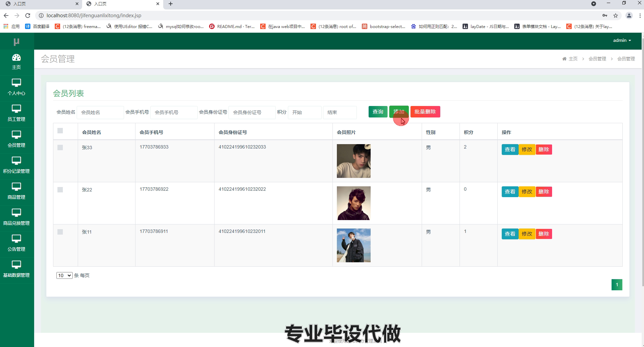Focus the 积分 开始 range field

(x=304, y=112)
